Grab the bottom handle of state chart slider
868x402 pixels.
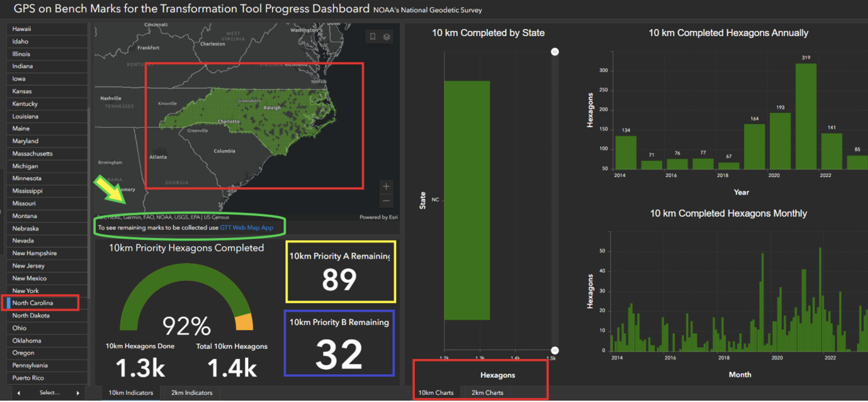pyautogui.click(x=555, y=350)
